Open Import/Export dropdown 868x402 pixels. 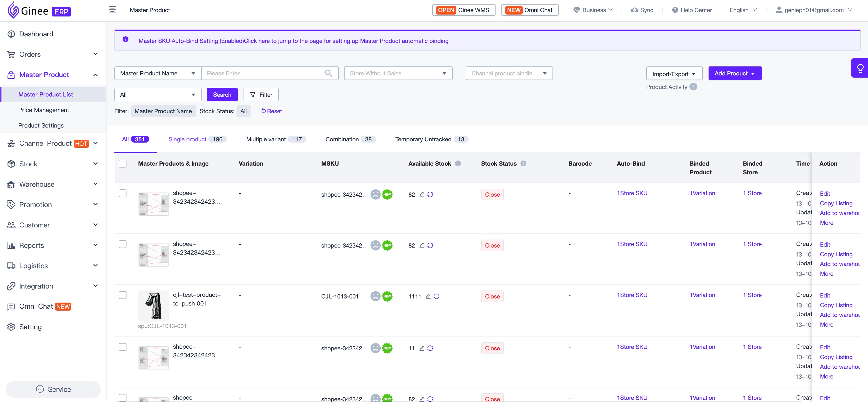point(674,73)
